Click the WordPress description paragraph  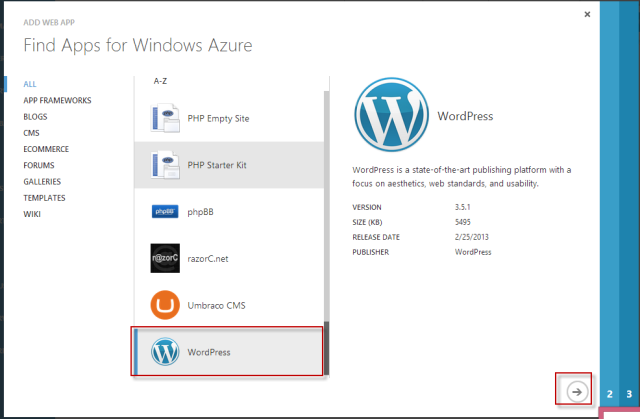(x=462, y=177)
